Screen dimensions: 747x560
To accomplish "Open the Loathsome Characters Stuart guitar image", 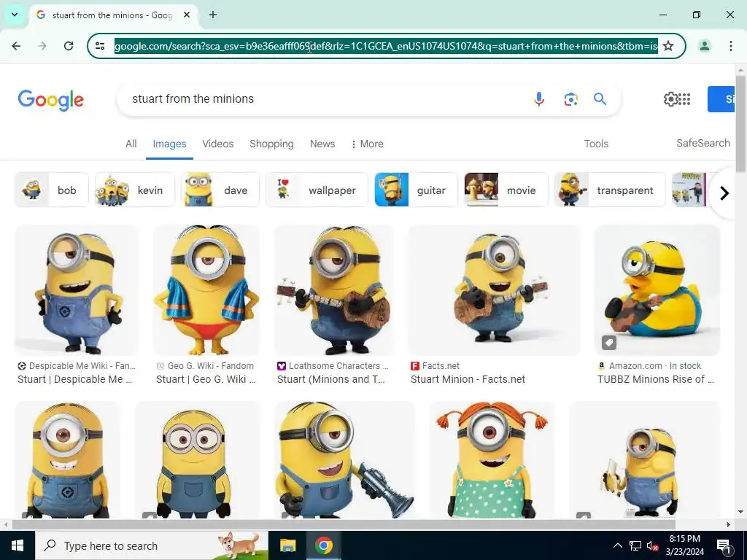I will (334, 290).
